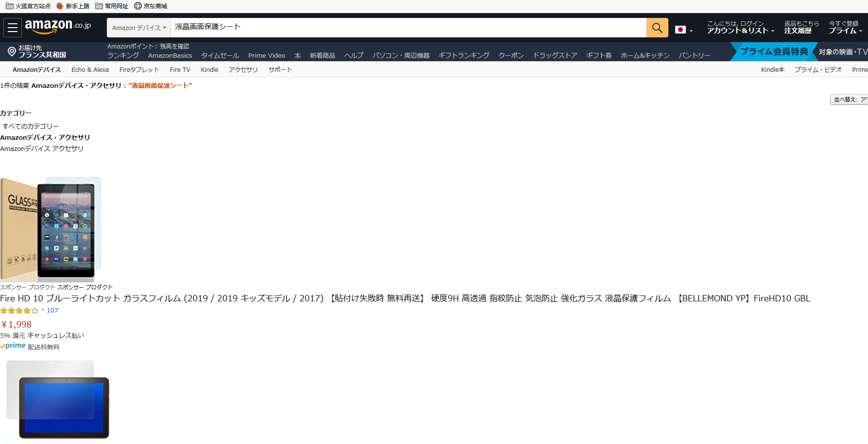The image size is (868, 444).
Task: Open the 京东商城 bookmark
Action: click(x=151, y=6)
